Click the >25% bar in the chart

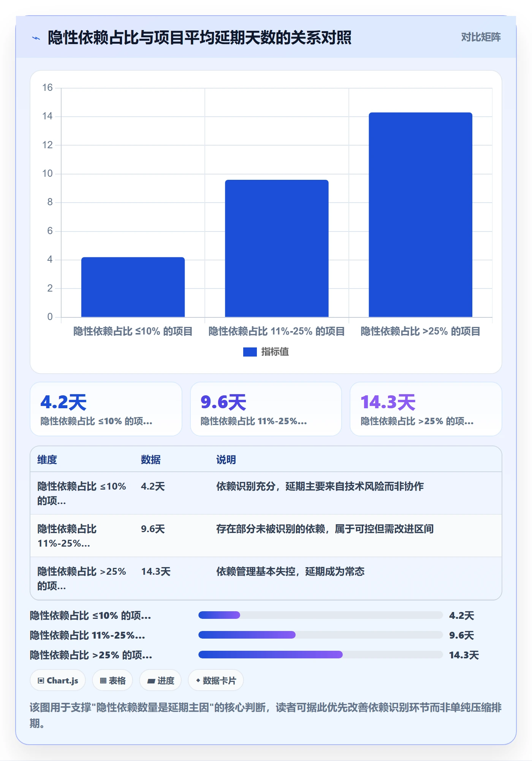[x=420, y=215]
